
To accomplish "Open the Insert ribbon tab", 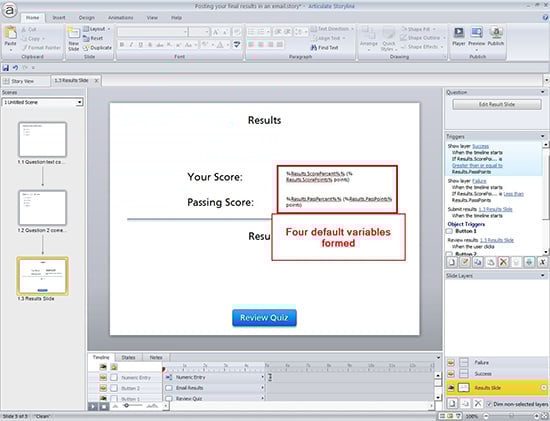I will click(59, 18).
